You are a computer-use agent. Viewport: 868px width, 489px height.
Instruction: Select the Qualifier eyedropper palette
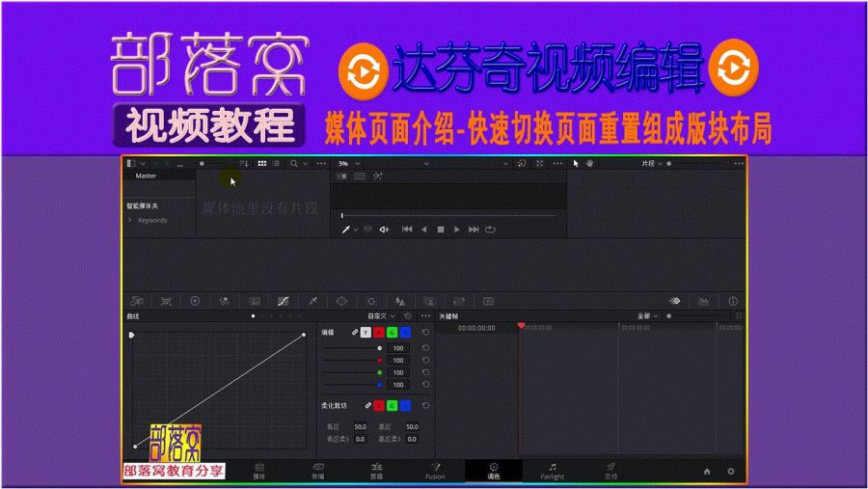[312, 301]
